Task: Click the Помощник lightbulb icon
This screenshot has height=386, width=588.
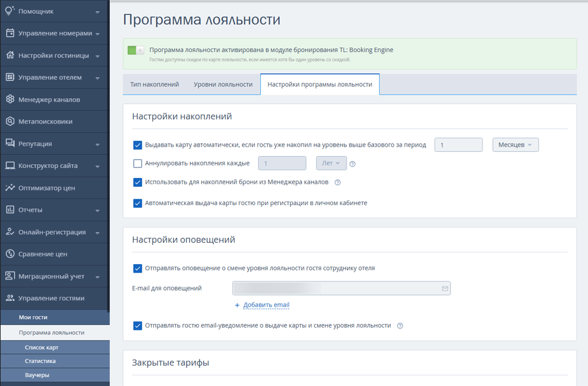Action: [10, 11]
